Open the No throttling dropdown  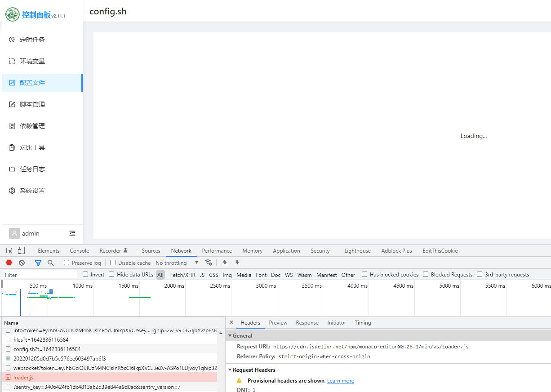(177, 263)
